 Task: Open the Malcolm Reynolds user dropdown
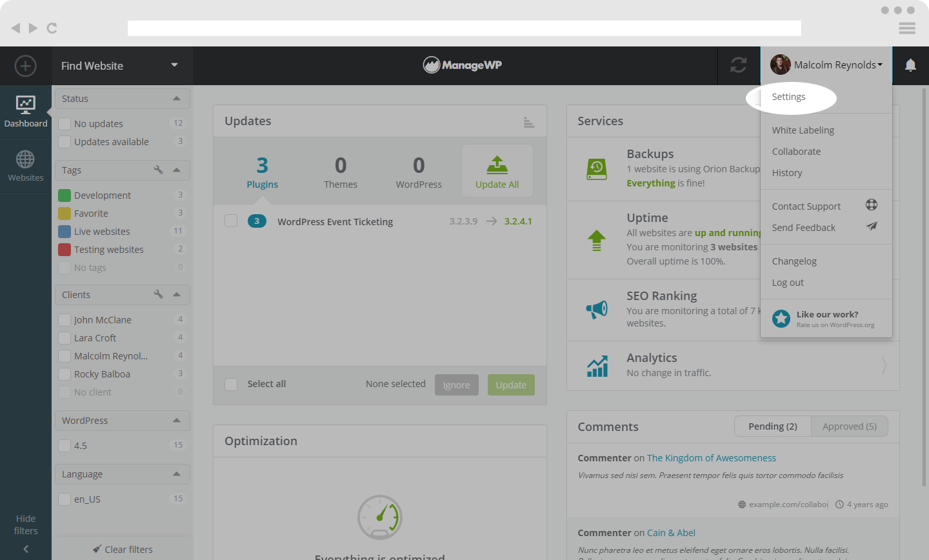[826, 65]
